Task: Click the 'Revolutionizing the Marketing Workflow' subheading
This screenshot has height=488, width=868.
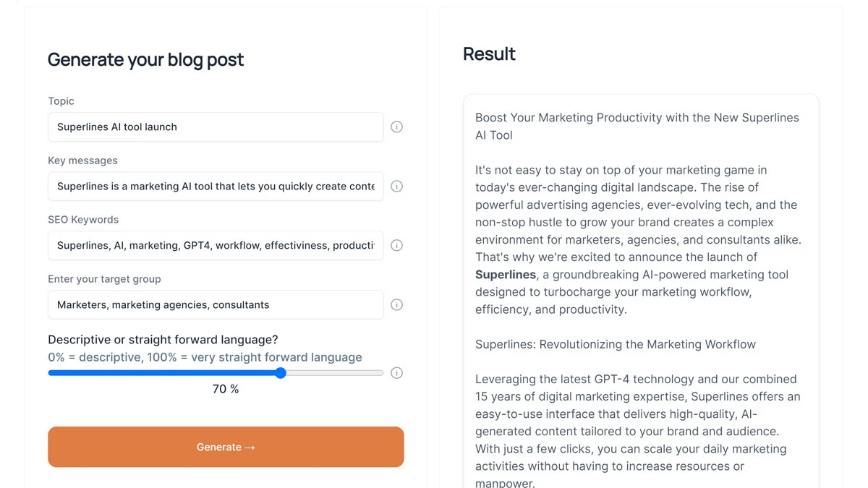Action: pyautogui.click(x=616, y=344)
